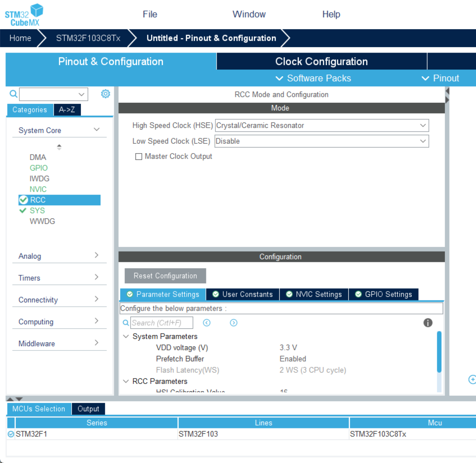Click the Reset Configuration button
476x463 pixels.
[x=165, y=276]
